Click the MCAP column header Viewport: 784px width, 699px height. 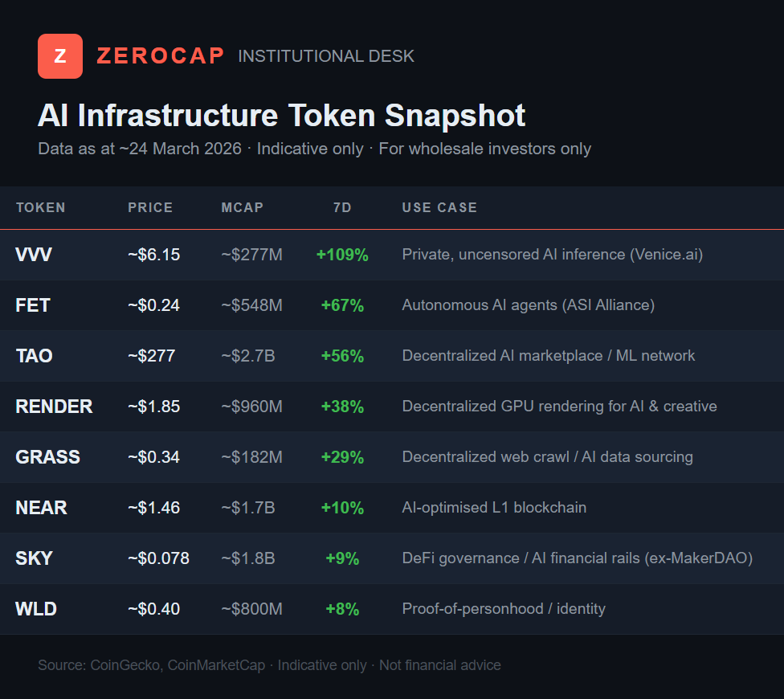243,207
